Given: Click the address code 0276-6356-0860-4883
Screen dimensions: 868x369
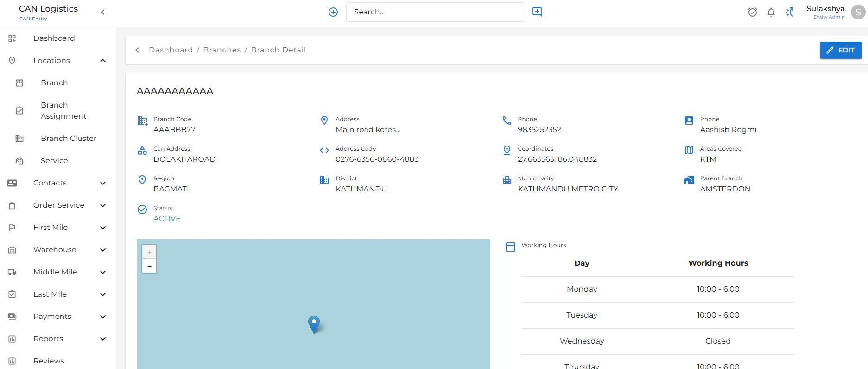Looking at the screenshot, I should [x=377, y=159].
